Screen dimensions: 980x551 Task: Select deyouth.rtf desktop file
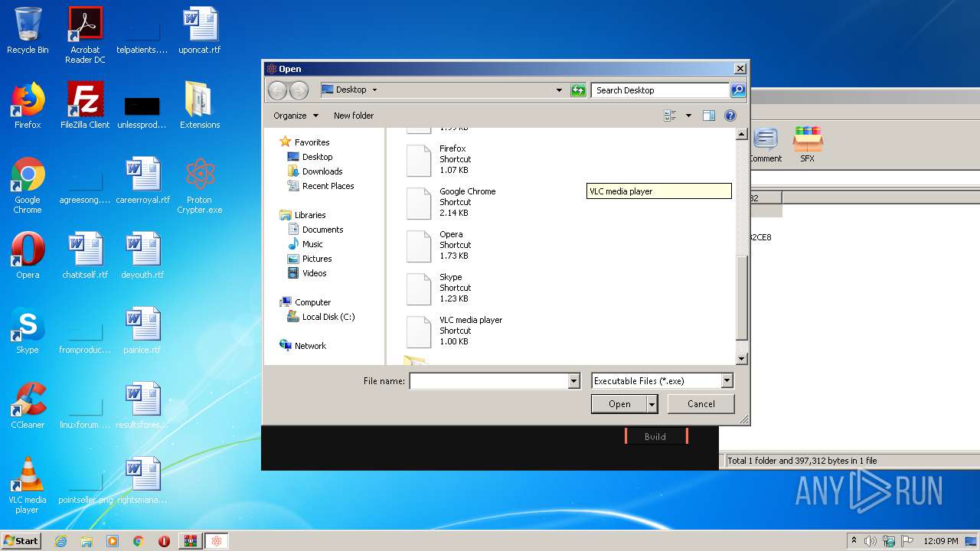[142, 256]
